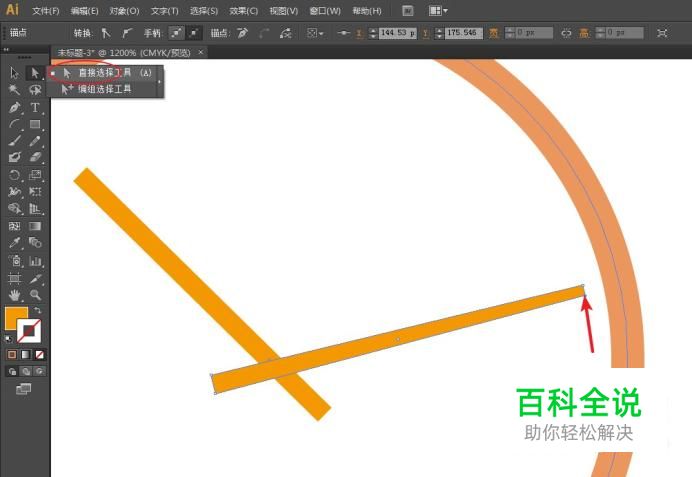
Task: Open the 选择(S) menu
Action: [x=203, y=11]
